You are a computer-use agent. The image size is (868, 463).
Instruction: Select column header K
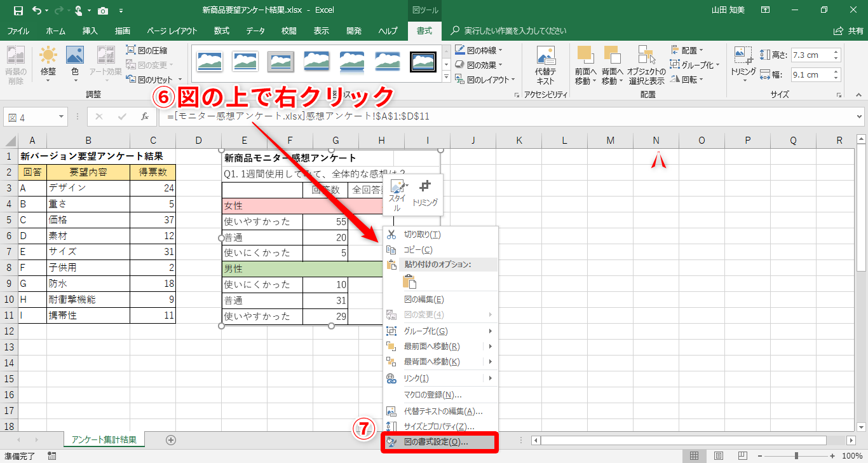(x=519, y=141)
